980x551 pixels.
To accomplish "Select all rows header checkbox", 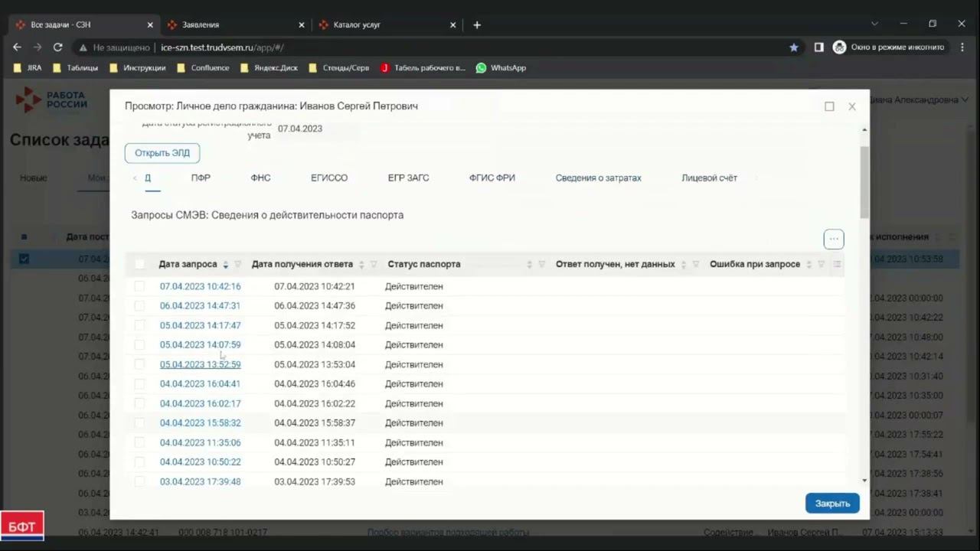I will 139,264.
